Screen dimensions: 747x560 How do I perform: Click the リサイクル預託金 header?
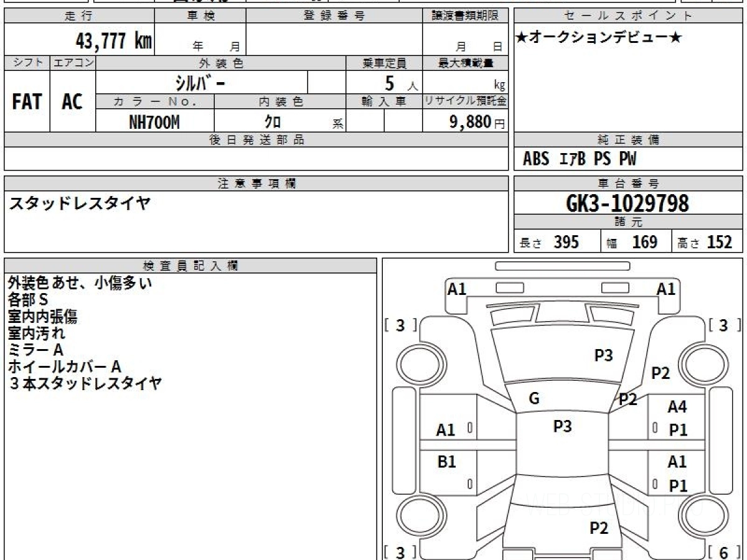[x=466, y=101]
